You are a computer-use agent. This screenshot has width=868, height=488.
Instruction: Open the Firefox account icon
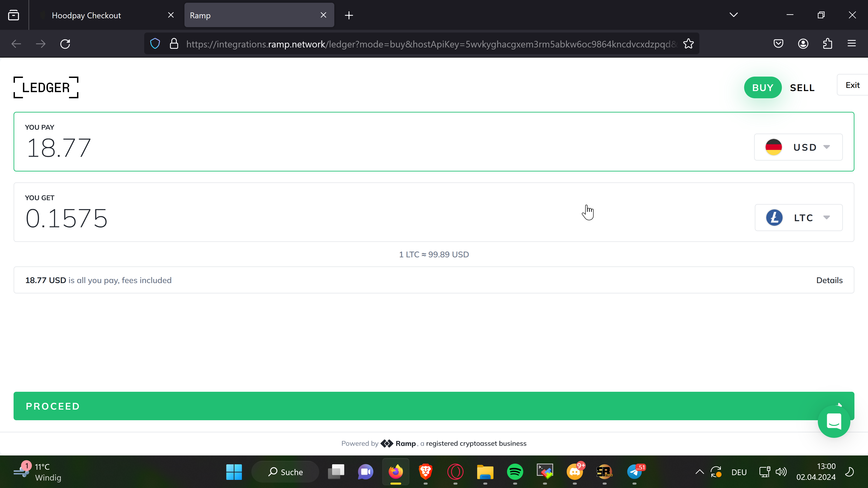(x=803, y=44)
